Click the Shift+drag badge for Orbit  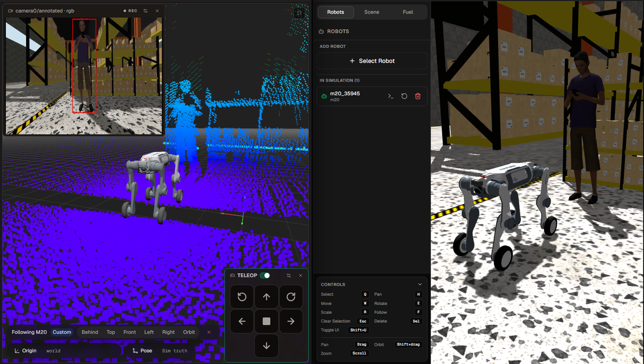pos(408,344)
